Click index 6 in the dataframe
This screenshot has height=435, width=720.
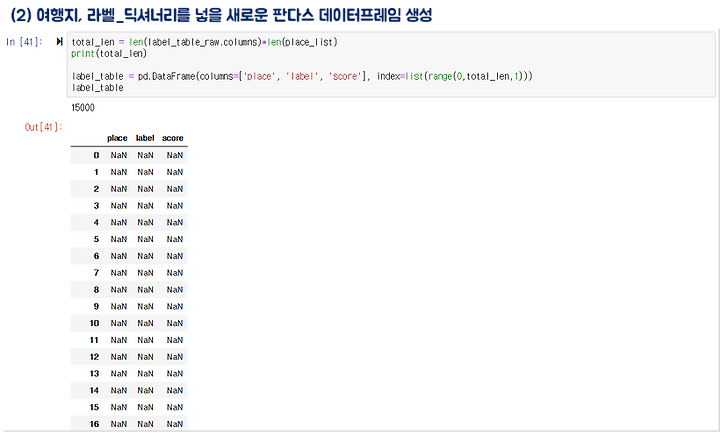click(96, 256)
